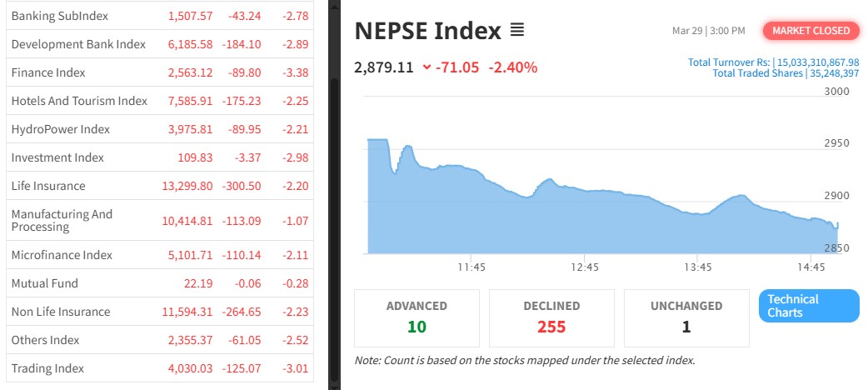Click the Investment Index entry
This screenshot has height=390, width=868.
pos(57,157)
